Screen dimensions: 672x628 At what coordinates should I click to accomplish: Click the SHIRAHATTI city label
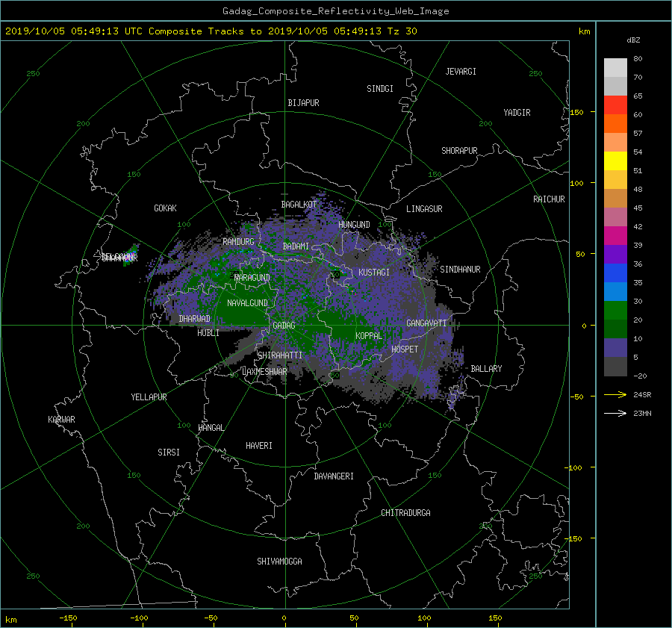pos(280,355)
